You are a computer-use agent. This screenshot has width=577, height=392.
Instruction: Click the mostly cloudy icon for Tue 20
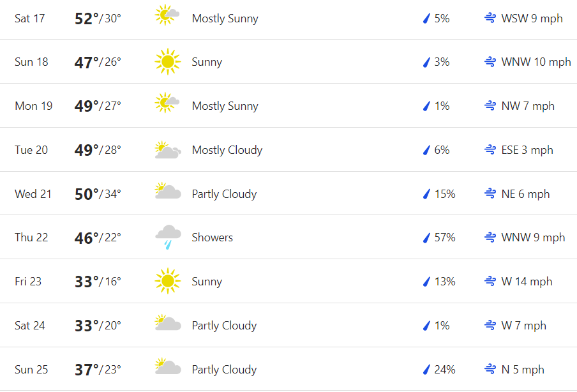point(167,150)
